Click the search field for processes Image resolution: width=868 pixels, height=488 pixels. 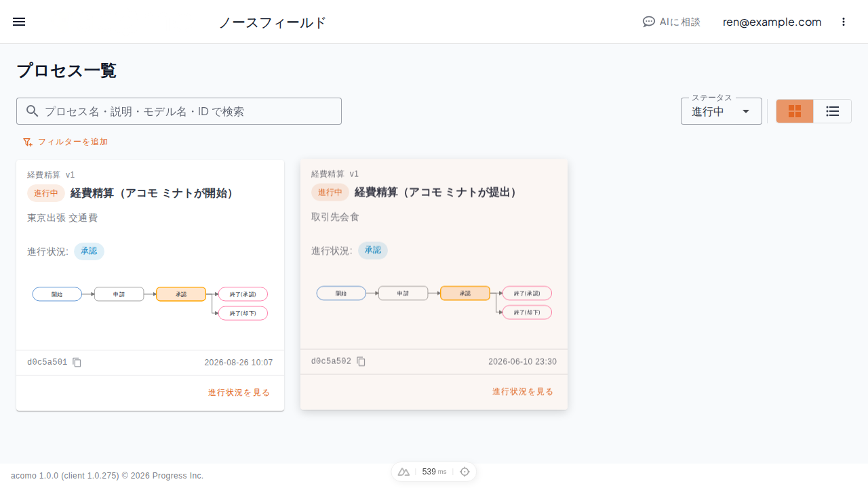tap(179, 111)
